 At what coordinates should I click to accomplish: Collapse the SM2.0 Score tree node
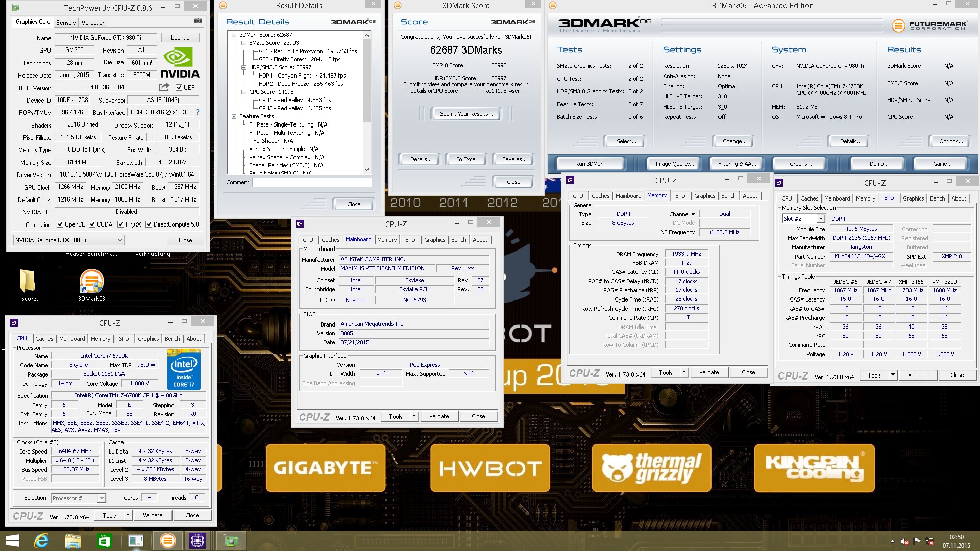(x=244, y=43)
